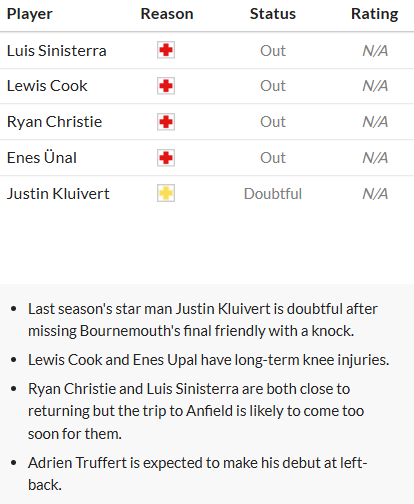Open Lewis Cook player name

[x=47, y=86]
